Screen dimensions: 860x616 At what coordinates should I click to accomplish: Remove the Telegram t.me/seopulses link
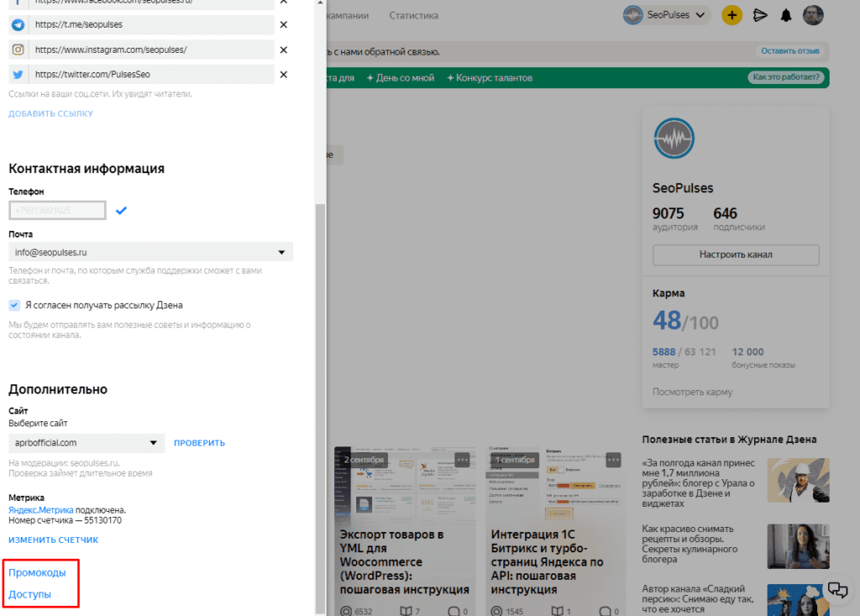click(284, 24)
